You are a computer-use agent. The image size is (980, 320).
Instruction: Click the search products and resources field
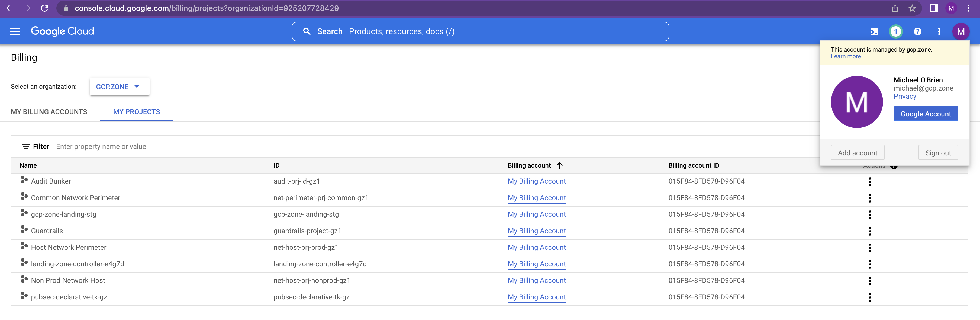480,31
